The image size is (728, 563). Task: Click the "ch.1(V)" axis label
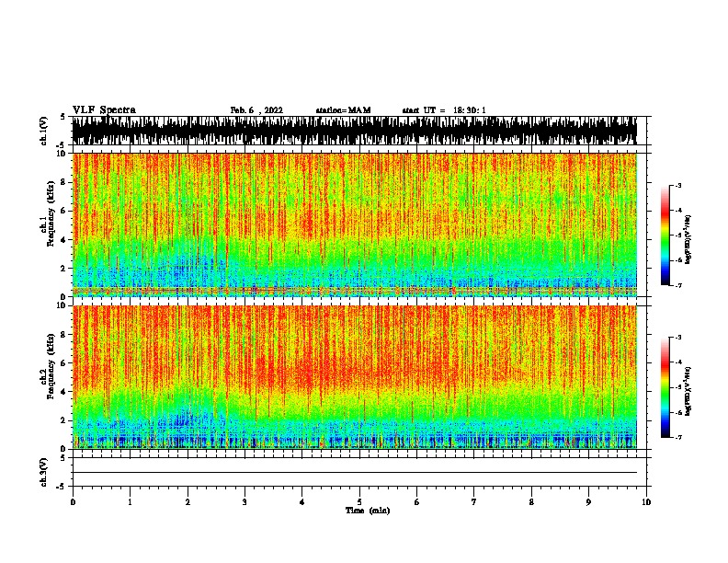(44, 131)
